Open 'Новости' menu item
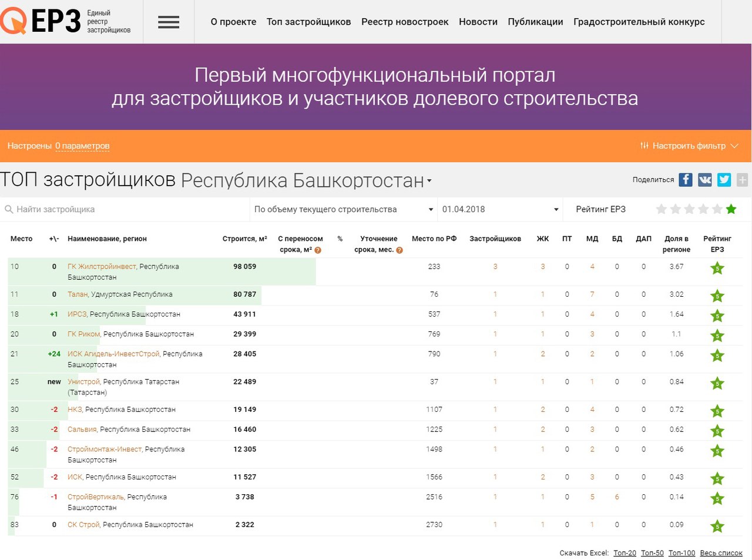Image resolution: width=752 pixels, height=560 pixels. pyautogui.click(x=478, y=22)
